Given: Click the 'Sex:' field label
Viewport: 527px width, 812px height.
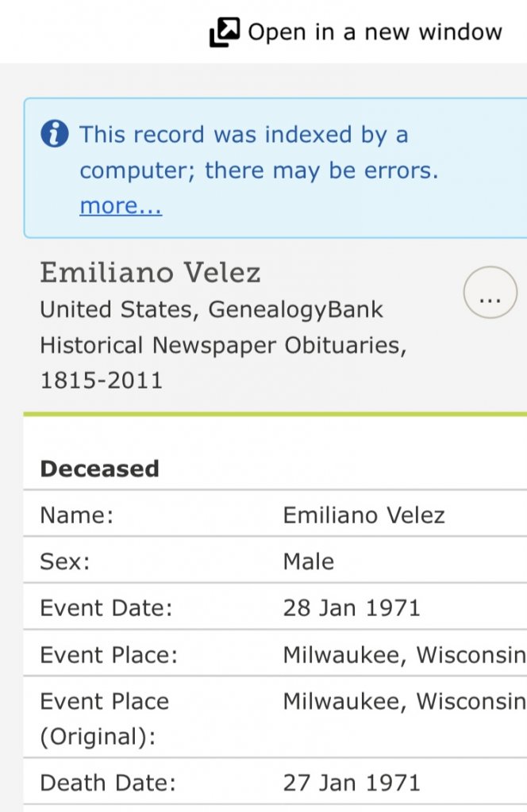Looking at the screenshot, I should 65,562.
